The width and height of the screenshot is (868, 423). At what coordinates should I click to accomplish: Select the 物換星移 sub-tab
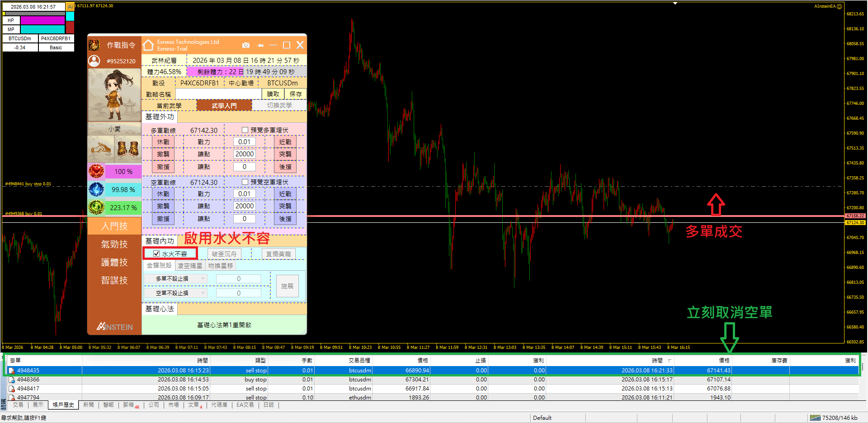click(x=221, y=266)
